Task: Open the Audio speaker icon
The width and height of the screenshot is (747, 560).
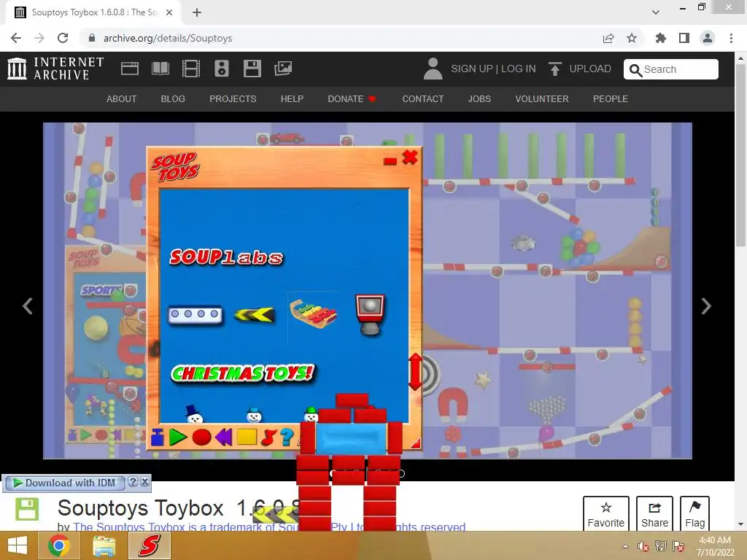Action: click(x=222, y=69)
